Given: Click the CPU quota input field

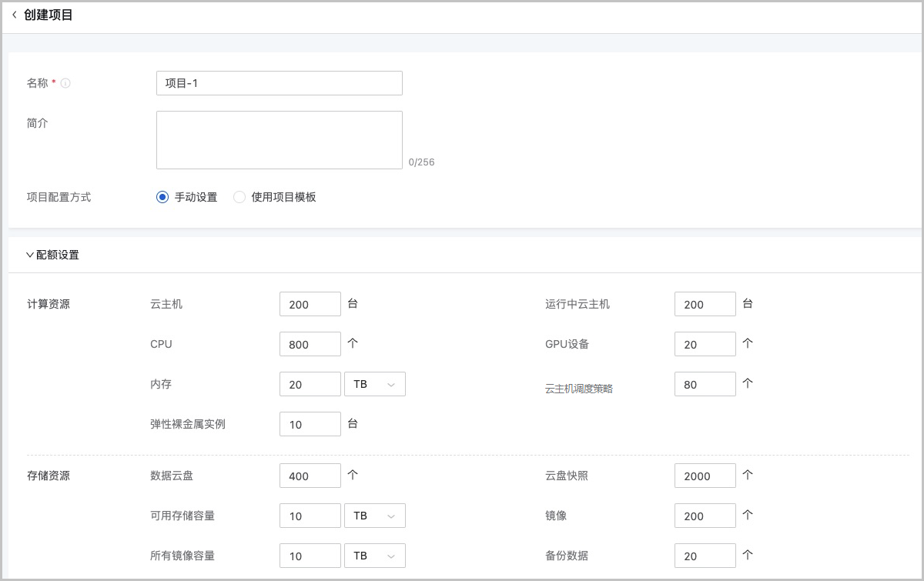Looking at the screenshot, I should coord(310,344).
